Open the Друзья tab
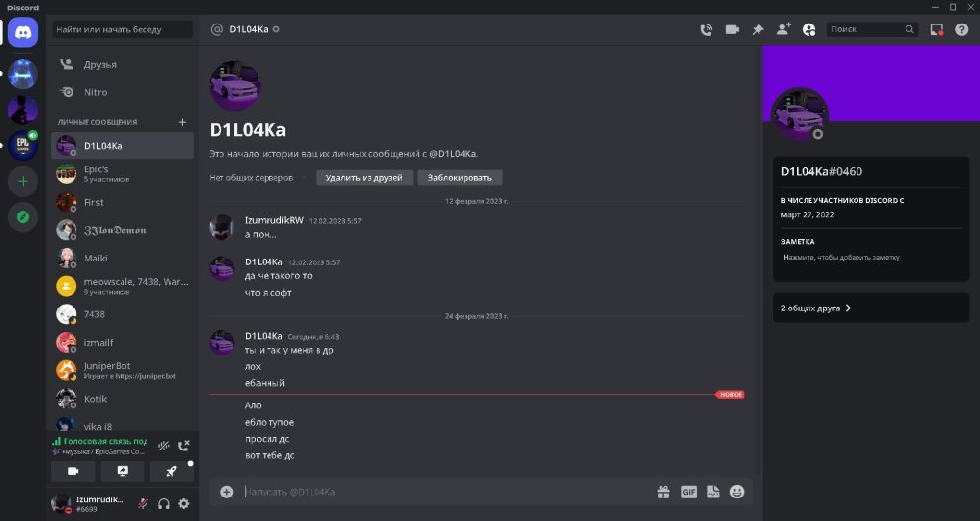 tap(122, 65)
